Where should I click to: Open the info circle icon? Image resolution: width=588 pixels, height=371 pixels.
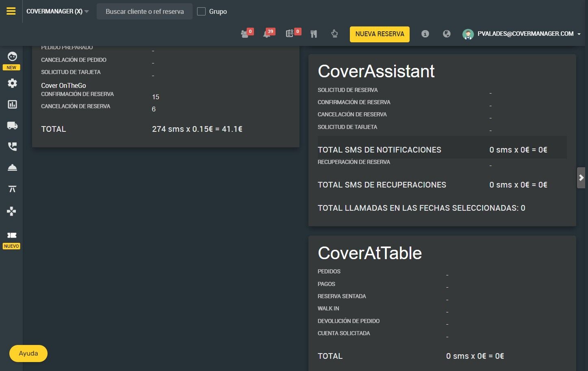(425, 34)
